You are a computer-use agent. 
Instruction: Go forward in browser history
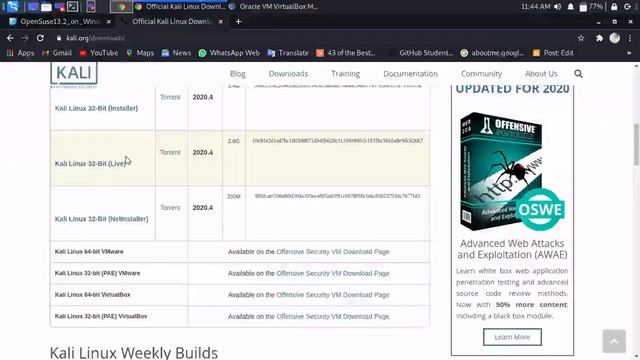coord(25,38)
